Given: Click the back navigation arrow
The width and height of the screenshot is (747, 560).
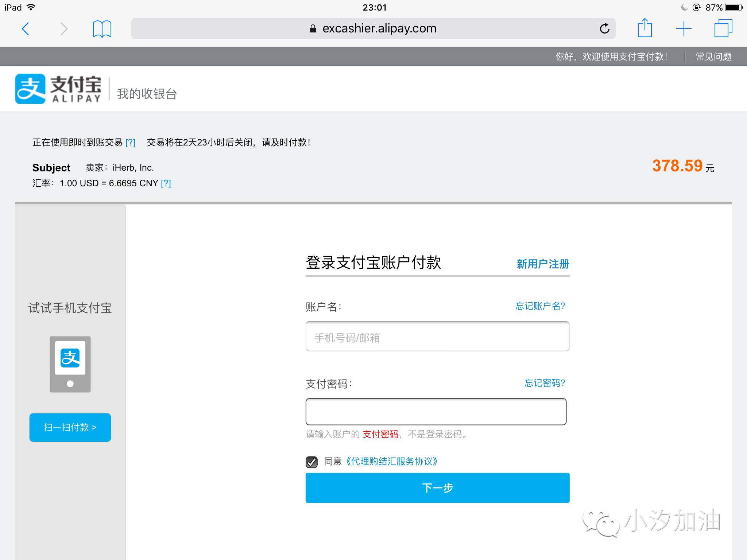Looking at the screenshot, I should pos(26,28).
